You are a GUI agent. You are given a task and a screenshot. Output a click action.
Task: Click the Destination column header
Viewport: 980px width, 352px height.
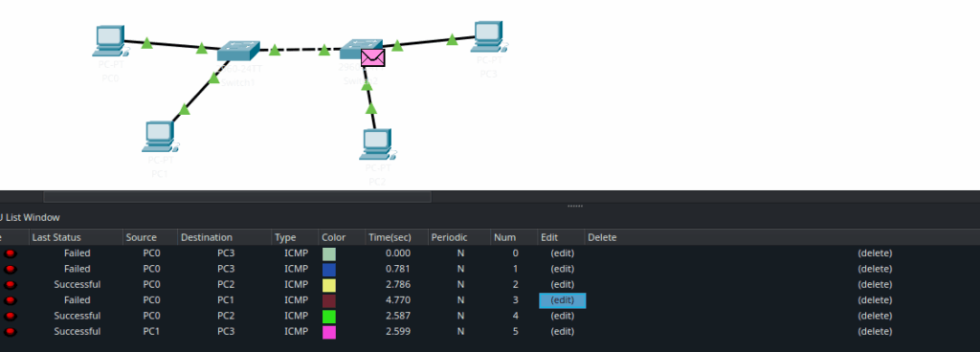pos(225,237)
